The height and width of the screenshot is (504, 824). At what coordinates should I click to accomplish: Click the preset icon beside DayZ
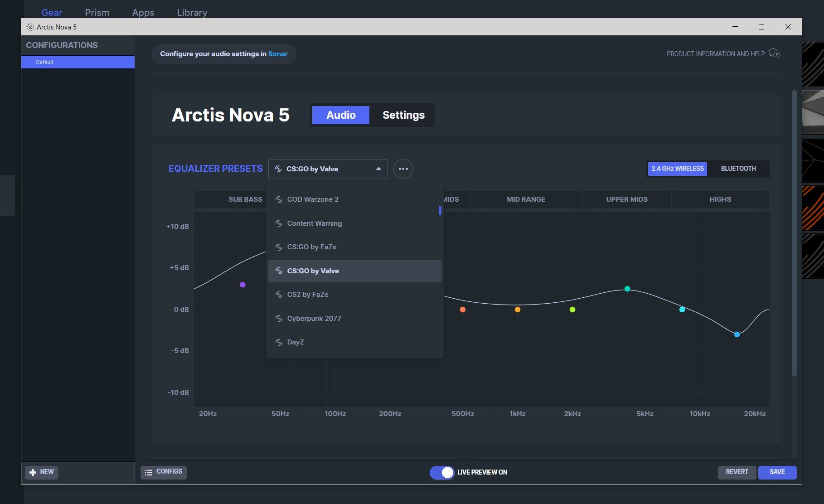click(x=279, y=342)
